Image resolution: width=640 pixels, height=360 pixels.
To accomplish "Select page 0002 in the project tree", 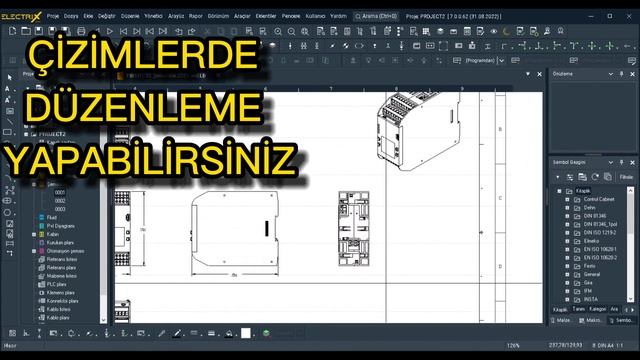I will tap(60, 201).
